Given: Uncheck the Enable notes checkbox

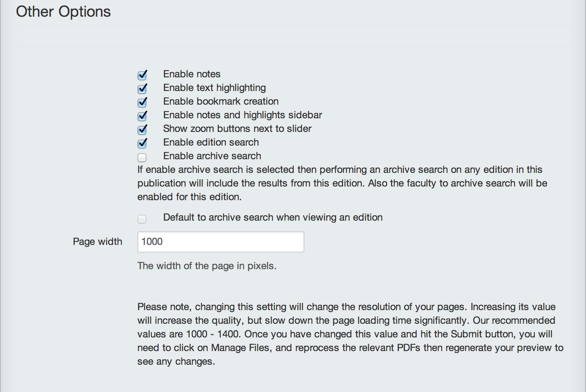Looking at the screenshot, I should pyautogui.click(x=142, y=75).
